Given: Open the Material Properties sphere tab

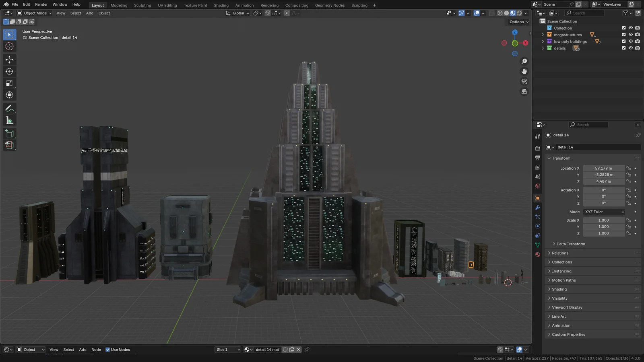Looking at the screenshot, I should pyautogui.click(x=538, y=254).
